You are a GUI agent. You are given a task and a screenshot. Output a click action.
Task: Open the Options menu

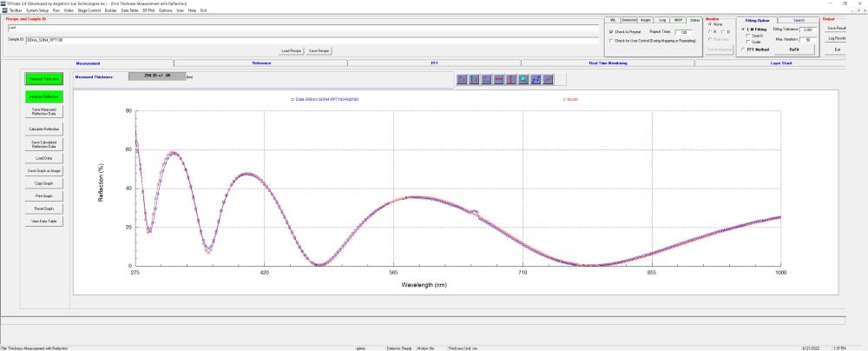pos(165,10)
